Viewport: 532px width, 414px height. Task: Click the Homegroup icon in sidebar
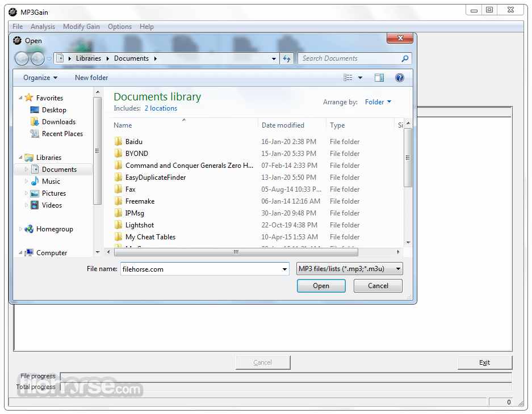pos(29,229)
